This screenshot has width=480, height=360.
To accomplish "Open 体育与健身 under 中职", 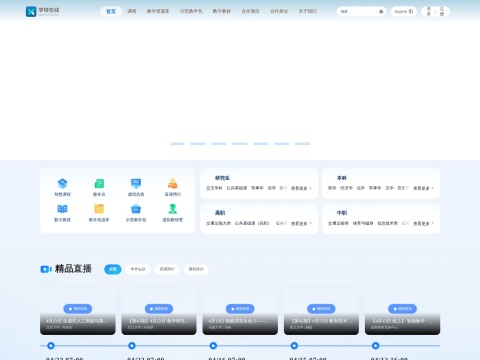I will pos(363,223).
